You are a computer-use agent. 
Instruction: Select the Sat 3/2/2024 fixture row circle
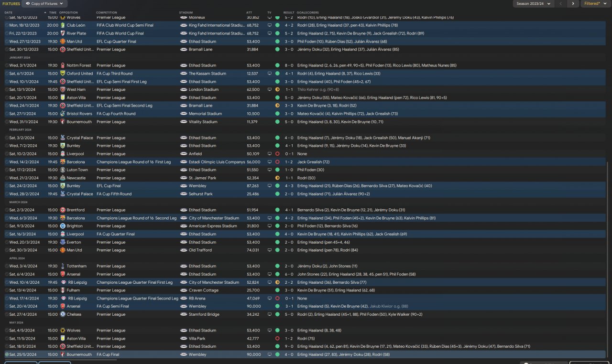(x=7, y=138)
